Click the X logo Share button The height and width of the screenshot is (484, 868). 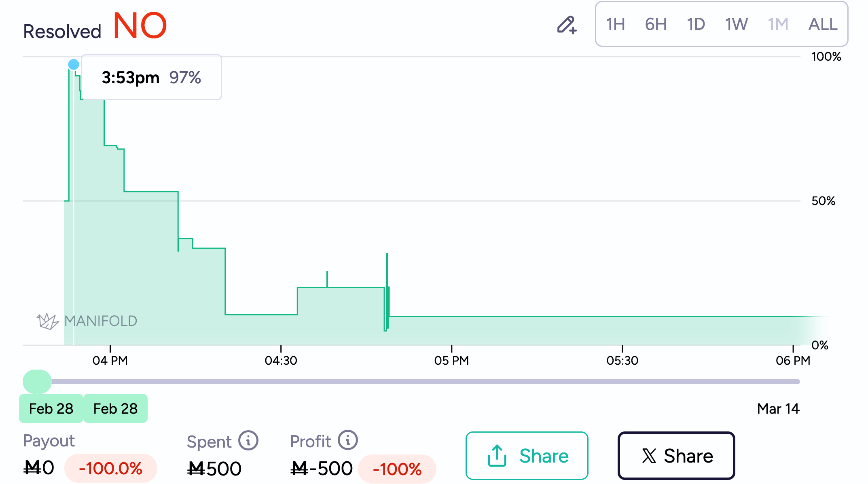tap(676, 456)
